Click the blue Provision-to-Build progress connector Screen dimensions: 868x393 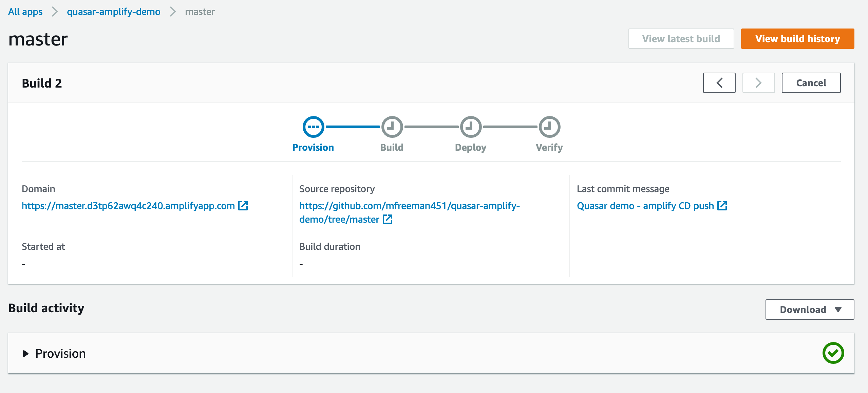[x=351, y=126]
